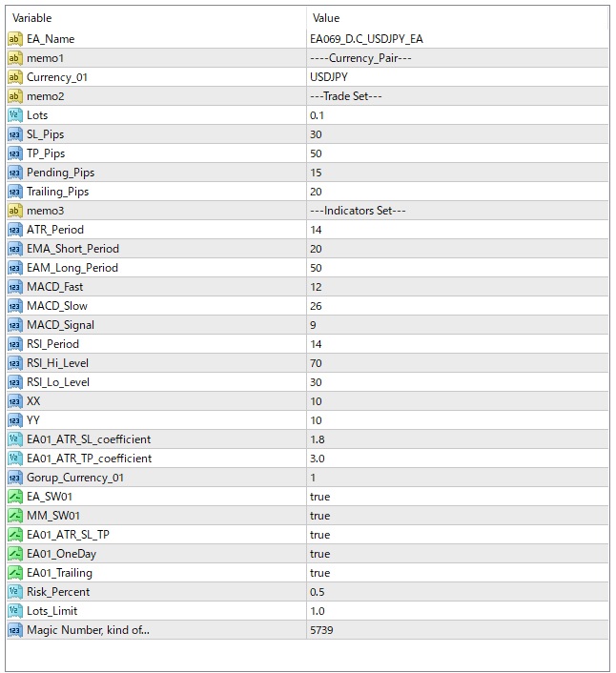Toggle the EA_SW01 true value
616x673 pixels.
coord(320,497)
